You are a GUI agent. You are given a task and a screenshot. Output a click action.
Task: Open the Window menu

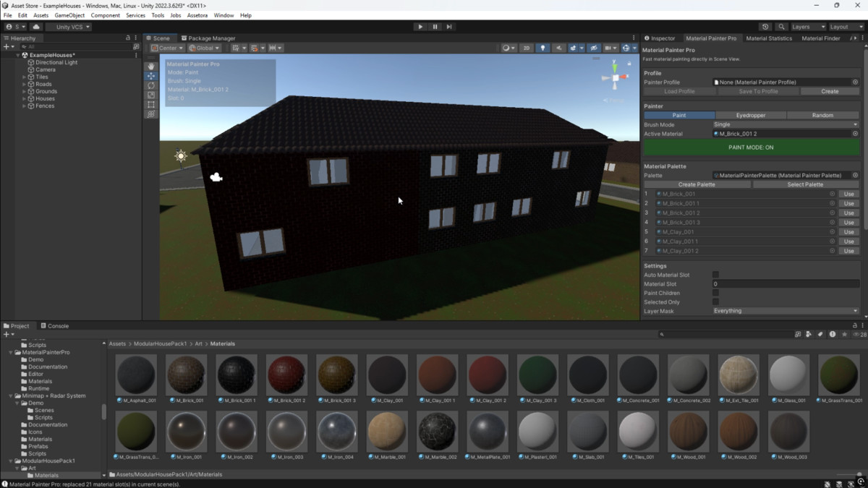(x=224, y=15)
